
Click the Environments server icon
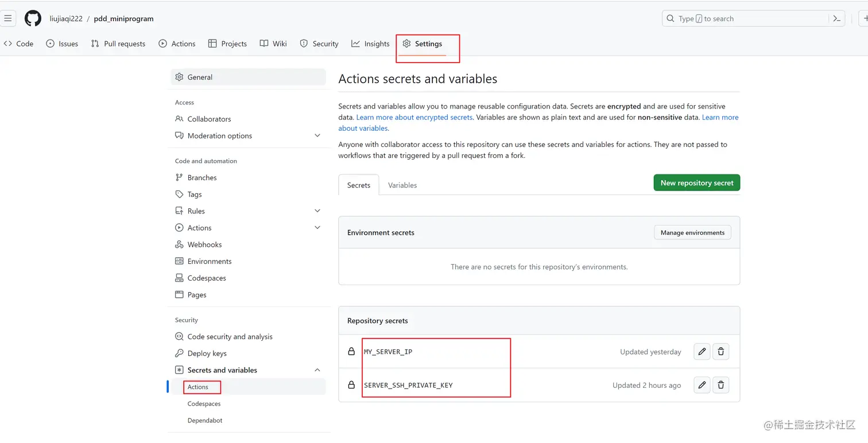[x=179, y=261]
